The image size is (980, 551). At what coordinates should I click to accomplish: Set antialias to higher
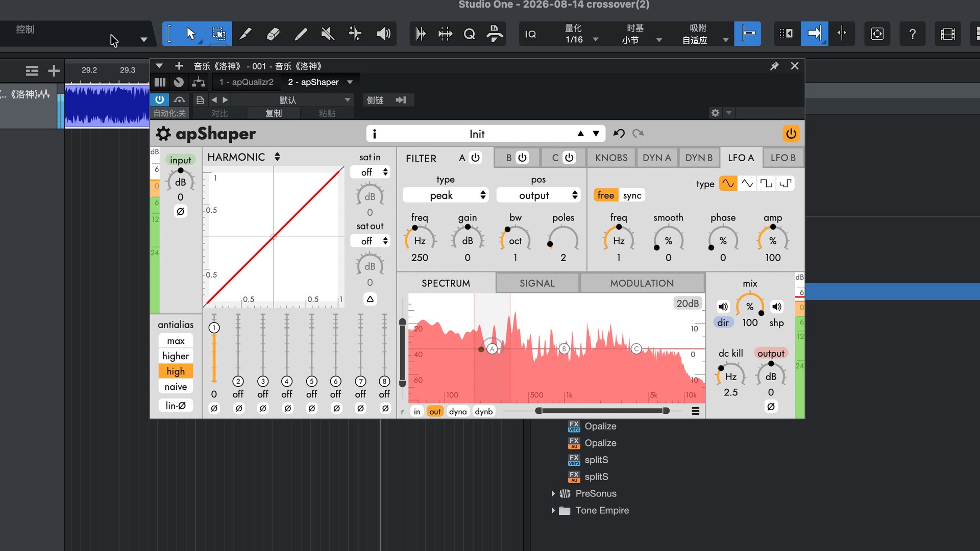tap(176, 356)
